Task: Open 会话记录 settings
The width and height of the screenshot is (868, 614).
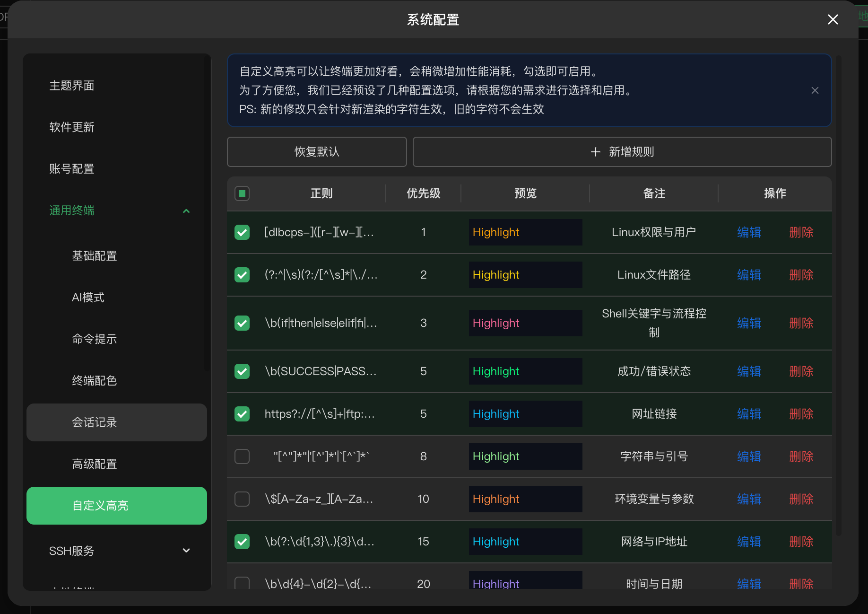Action: 94,422
